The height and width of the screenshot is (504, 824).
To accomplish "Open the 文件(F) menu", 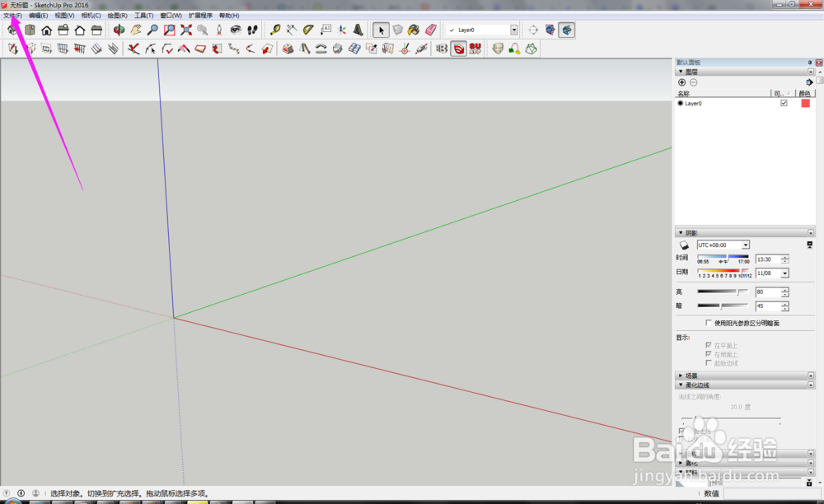I will [x=12, y=16].
